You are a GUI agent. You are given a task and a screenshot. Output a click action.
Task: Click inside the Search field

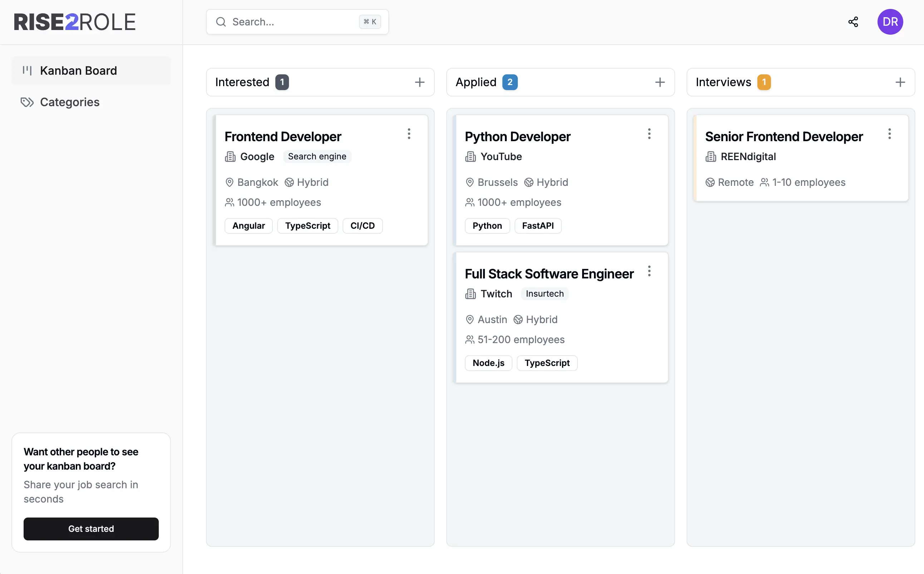[x=289, y=22]
